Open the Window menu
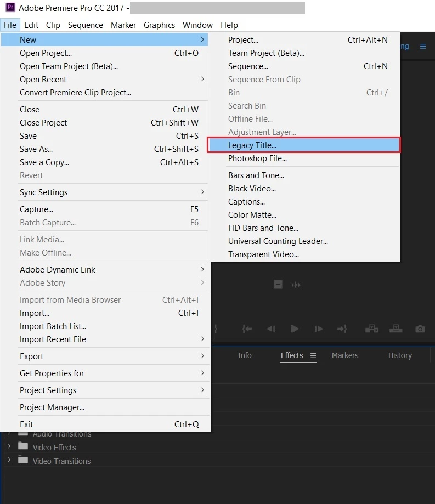435x504 pixels. (x=197, y=25)
